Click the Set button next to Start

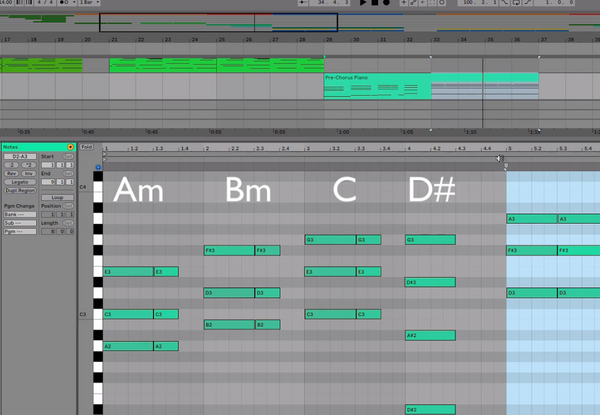pyautogui.click(x=65, y=155)
